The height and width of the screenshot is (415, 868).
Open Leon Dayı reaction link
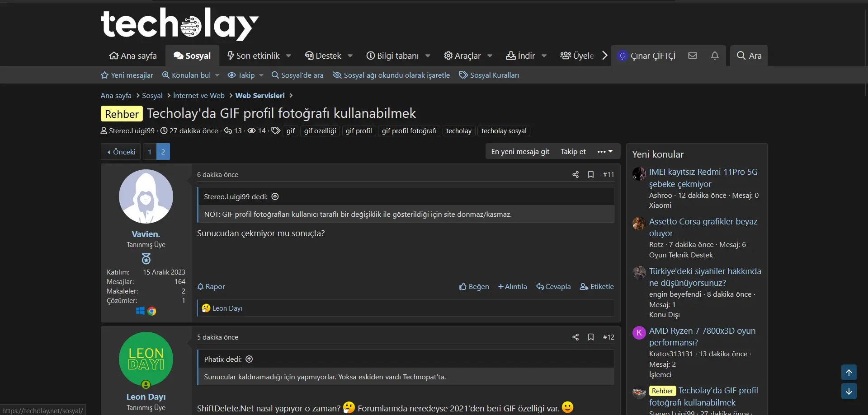(x=227, y=308)
